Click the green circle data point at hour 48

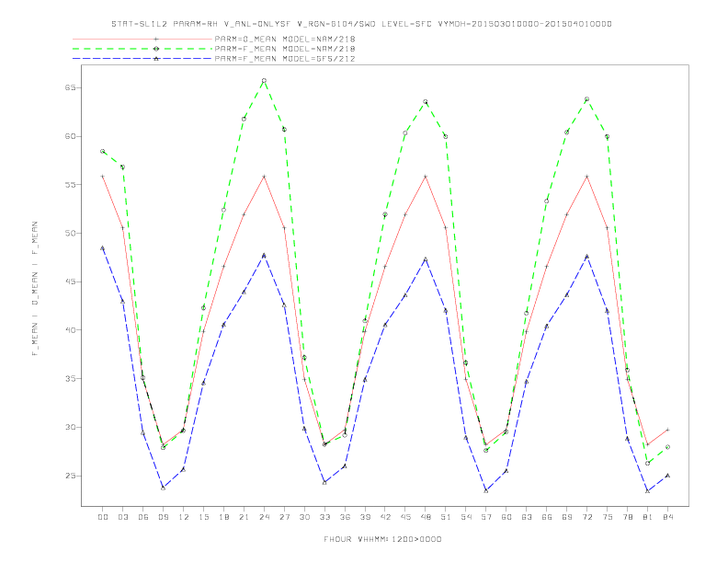click(x=426, y=102)
